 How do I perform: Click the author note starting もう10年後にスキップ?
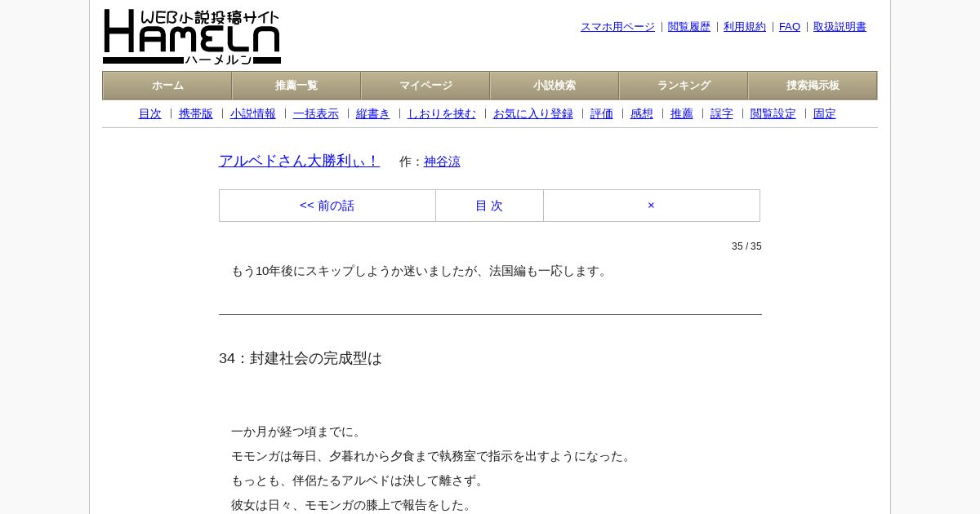(421, 271)
